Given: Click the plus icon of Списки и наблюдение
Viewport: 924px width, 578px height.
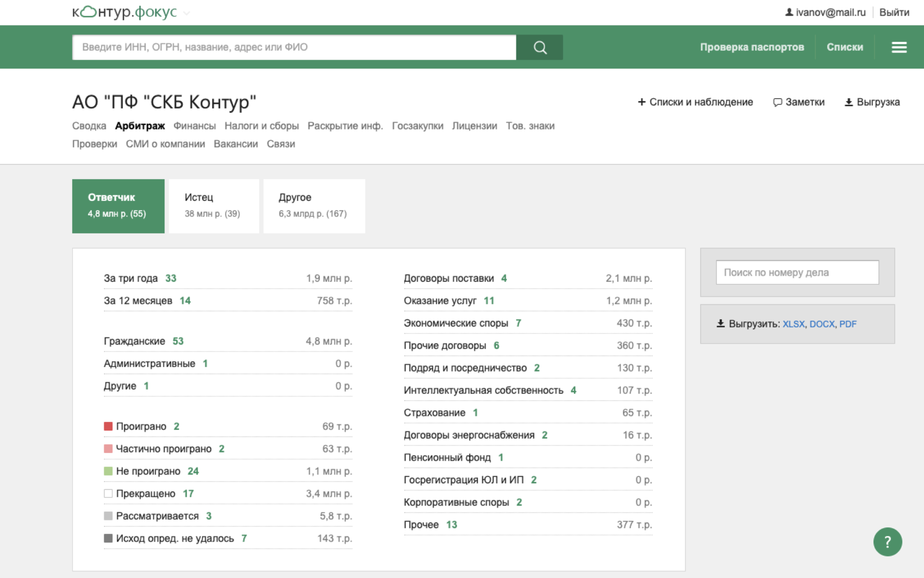Looking at the screenshot, I should point(642,102).
